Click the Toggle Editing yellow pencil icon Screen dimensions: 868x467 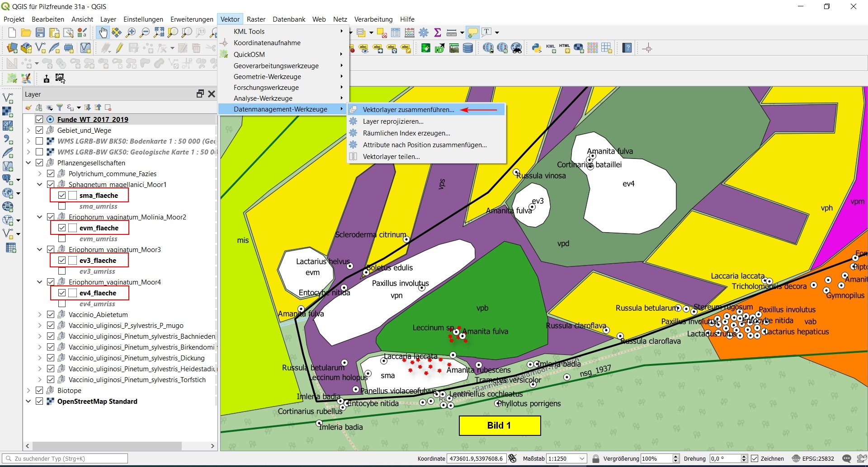(x=119, y=48)
